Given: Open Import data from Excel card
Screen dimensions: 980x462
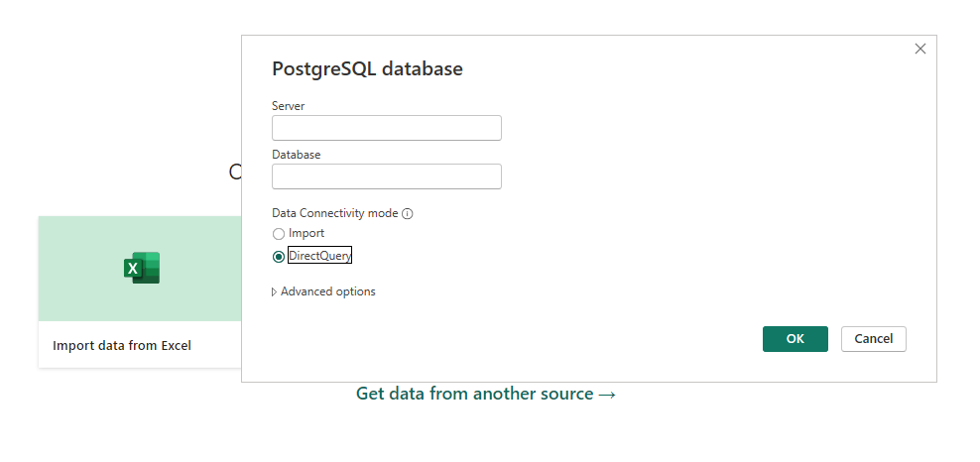Looking at the screenshot, I should pos(140,291).
